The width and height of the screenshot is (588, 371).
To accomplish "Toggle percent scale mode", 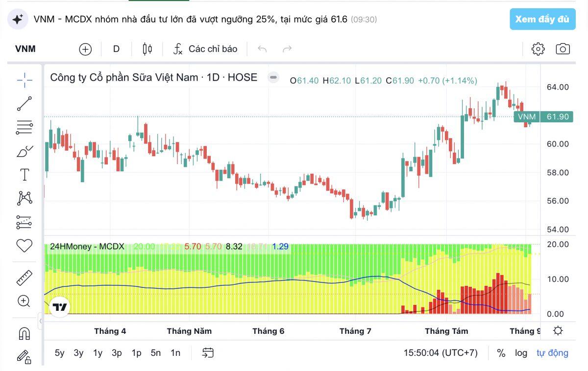I will 501,353.
